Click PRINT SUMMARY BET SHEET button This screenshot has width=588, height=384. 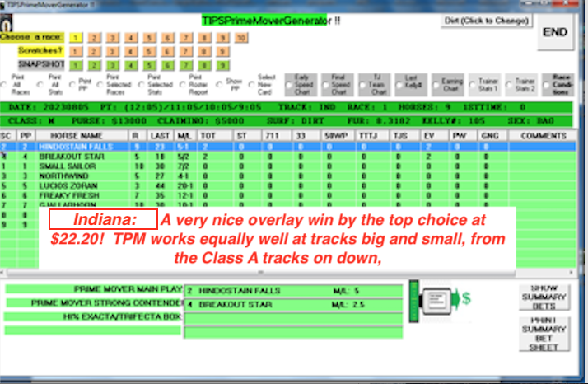544,334
